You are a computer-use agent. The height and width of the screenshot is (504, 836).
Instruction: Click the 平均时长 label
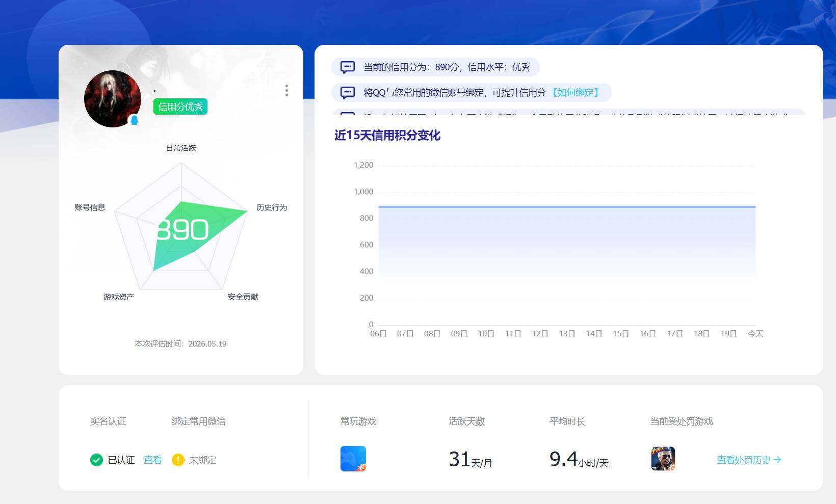(567, 421)
